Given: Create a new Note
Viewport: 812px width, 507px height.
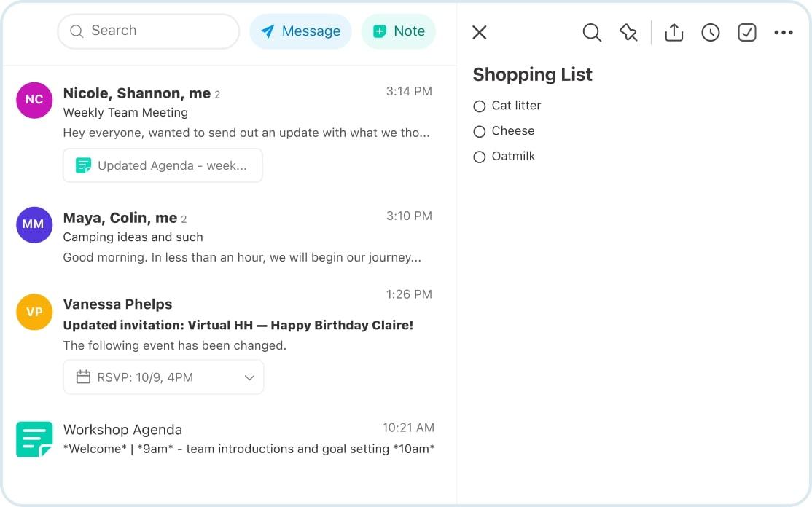Looking at the screenshot, I should (x=399, y=31).
